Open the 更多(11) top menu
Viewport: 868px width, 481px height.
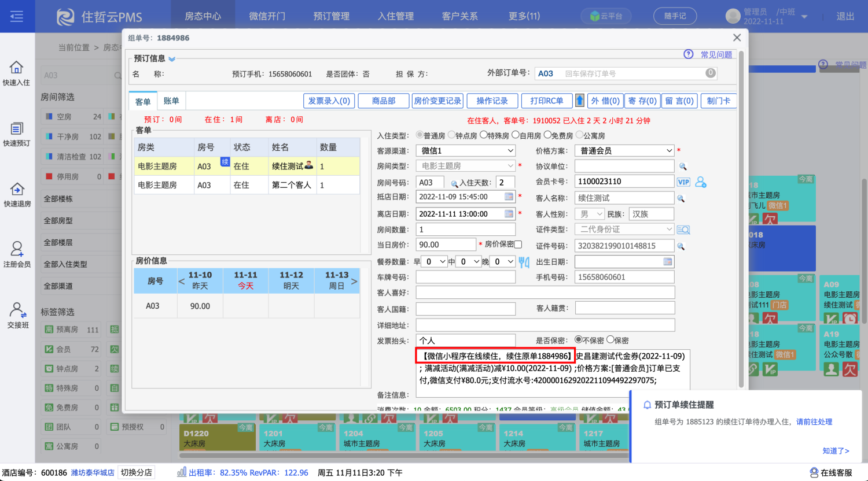pyautogui.click(x=524, y=16)
